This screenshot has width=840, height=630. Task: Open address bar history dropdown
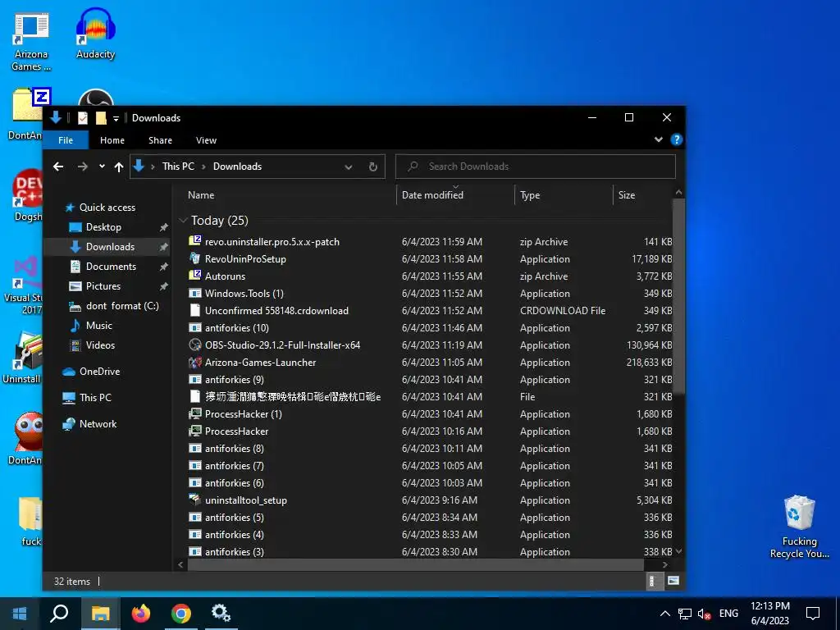[348, 167]
